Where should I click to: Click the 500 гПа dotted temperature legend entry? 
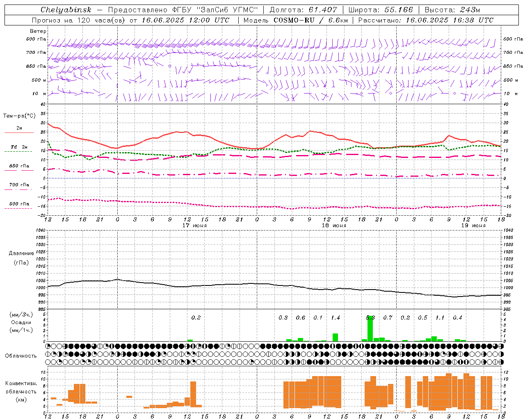pos(19,204)
